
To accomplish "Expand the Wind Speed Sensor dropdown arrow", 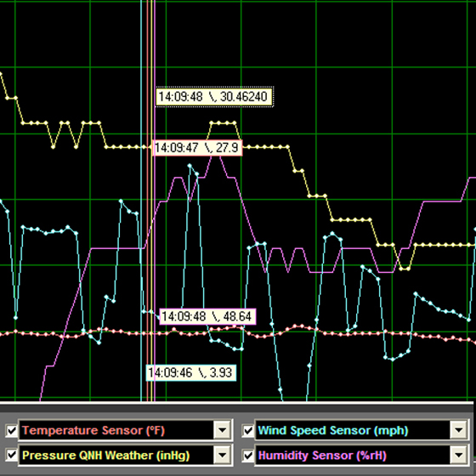I will point(458,430).
